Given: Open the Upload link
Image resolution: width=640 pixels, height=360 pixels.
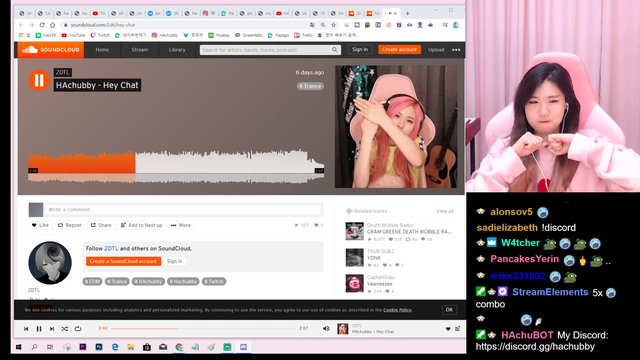Looking at the screenshot, I should tap(436, 50).
